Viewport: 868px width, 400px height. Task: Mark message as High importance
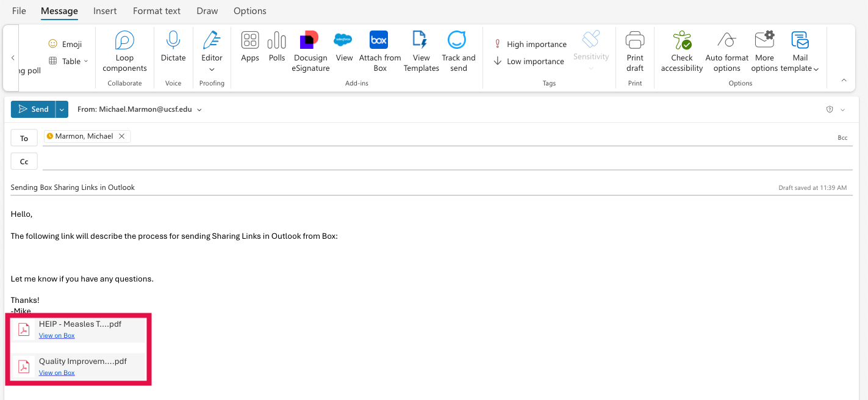[530, 44]
